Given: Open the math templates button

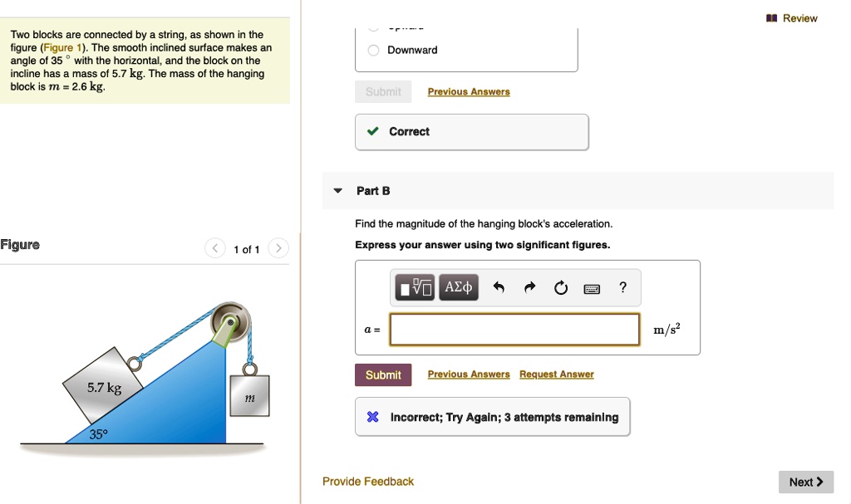Looking at the screenshot, I should [x=416, y=288].
